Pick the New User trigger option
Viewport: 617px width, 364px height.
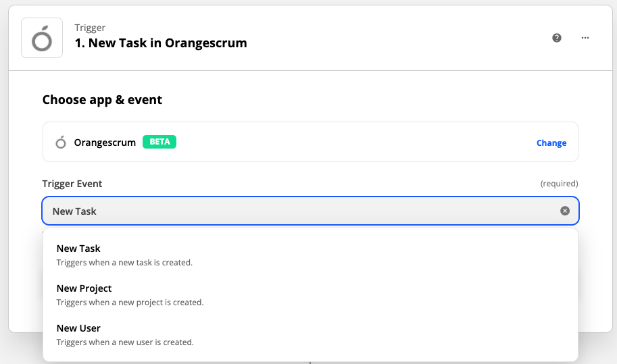coord(310,334)
